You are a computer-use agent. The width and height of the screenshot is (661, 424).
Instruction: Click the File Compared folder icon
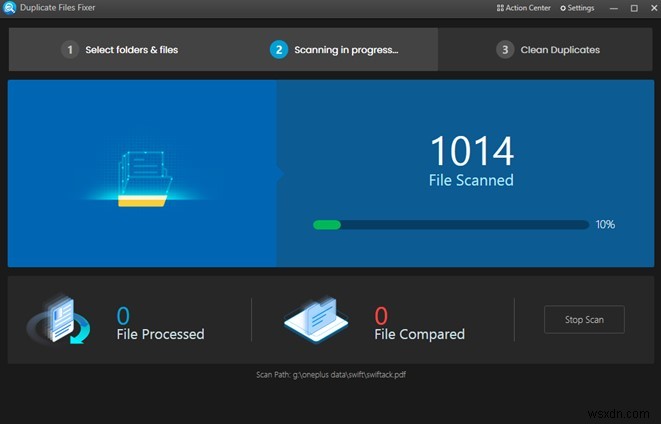click(316, 319)
